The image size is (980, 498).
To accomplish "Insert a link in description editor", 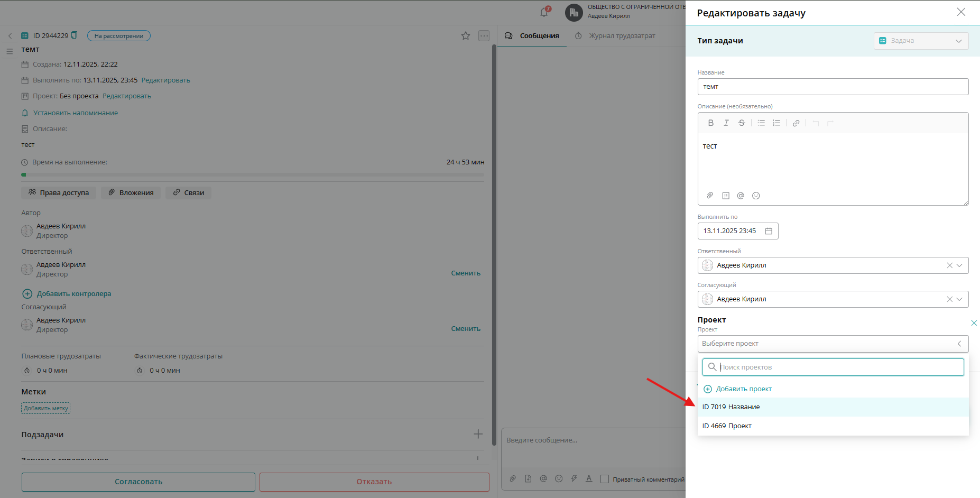I will (796, 123).
